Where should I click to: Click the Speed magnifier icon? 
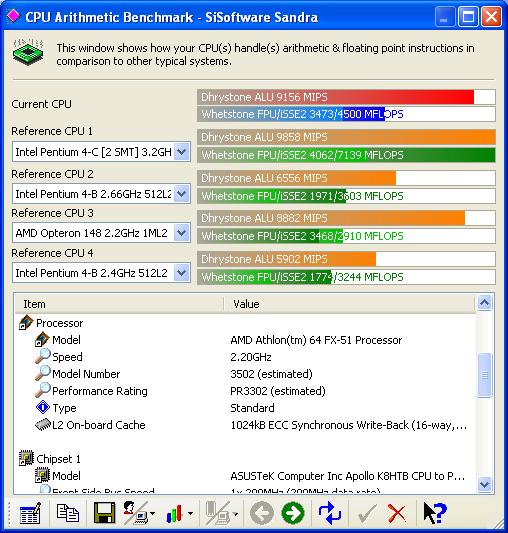43,356
